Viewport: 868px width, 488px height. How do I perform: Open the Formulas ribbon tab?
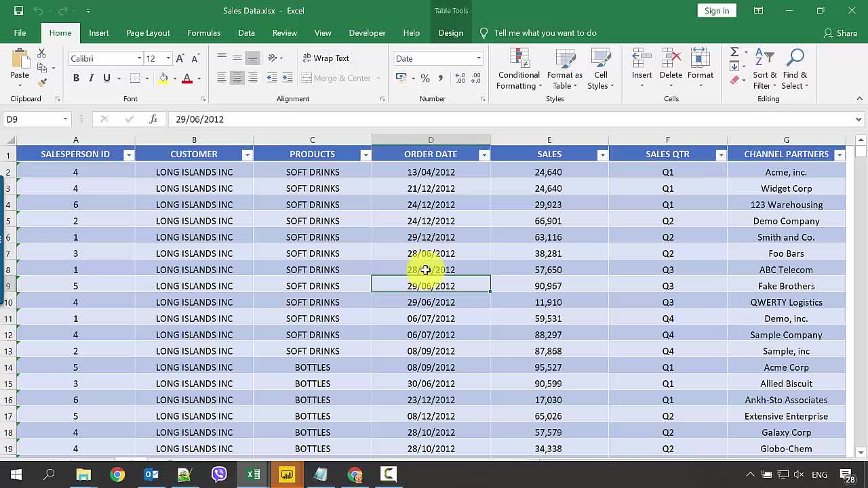click(203, 33)
